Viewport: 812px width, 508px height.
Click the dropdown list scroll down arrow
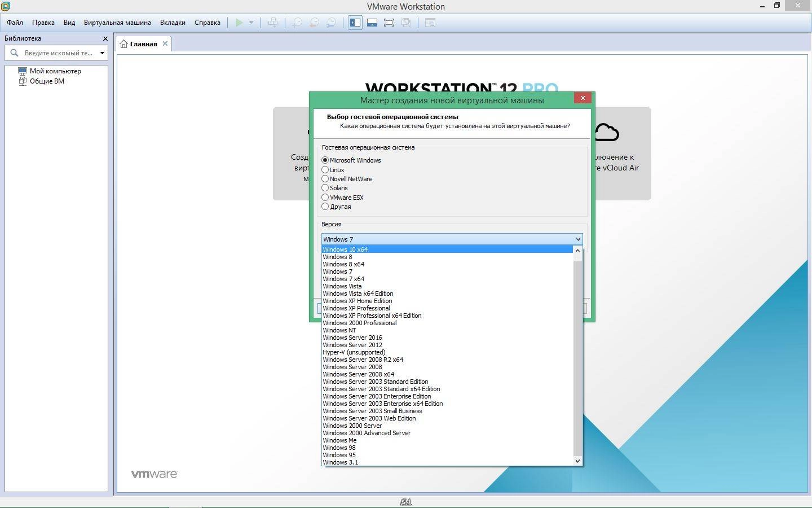pyautogui.click(x=577, y=461)
